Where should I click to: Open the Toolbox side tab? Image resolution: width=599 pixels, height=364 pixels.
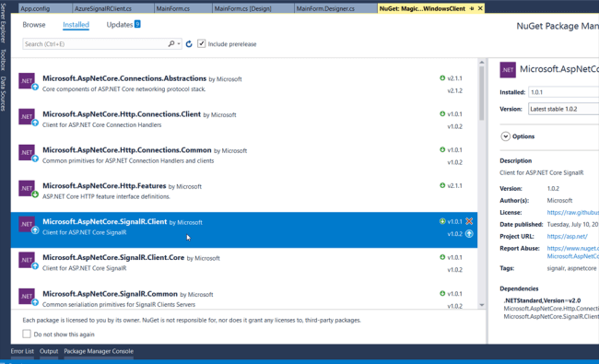(3, 60)
